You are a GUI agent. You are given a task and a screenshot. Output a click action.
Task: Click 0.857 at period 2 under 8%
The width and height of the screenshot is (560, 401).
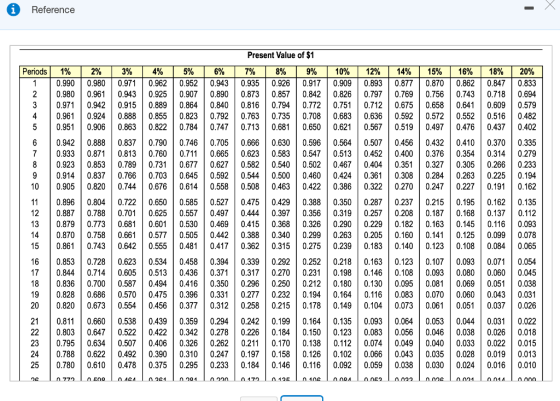[281, 95]
